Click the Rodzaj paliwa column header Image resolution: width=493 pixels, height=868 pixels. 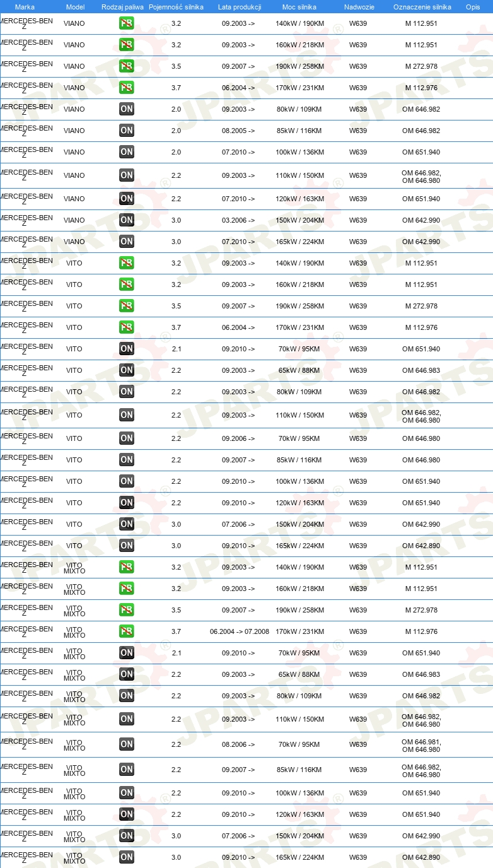click(122, 7)
